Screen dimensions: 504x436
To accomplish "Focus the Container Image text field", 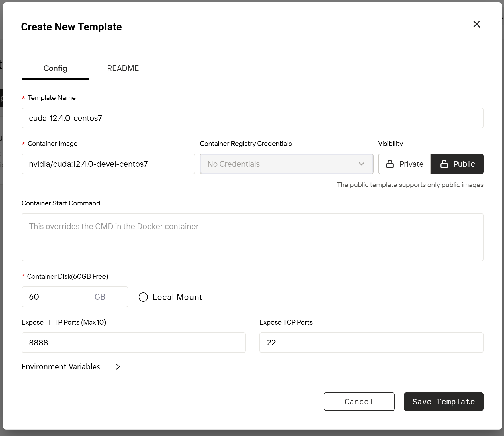I will (x=108, y=164).
